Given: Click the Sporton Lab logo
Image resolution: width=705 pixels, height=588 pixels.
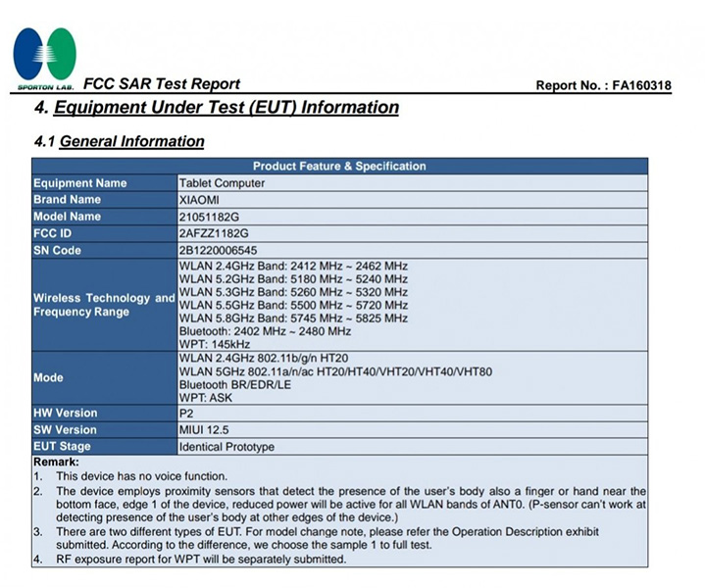Looking at the screenshot, I should [44, 59].
